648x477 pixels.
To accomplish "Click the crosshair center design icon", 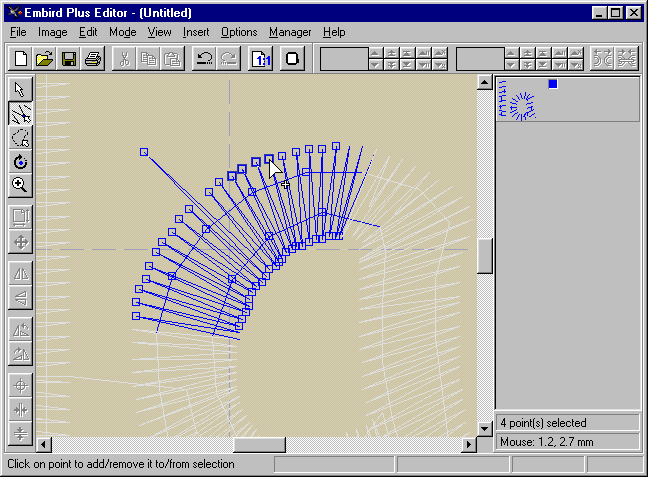I will click(x=20, y=386).
